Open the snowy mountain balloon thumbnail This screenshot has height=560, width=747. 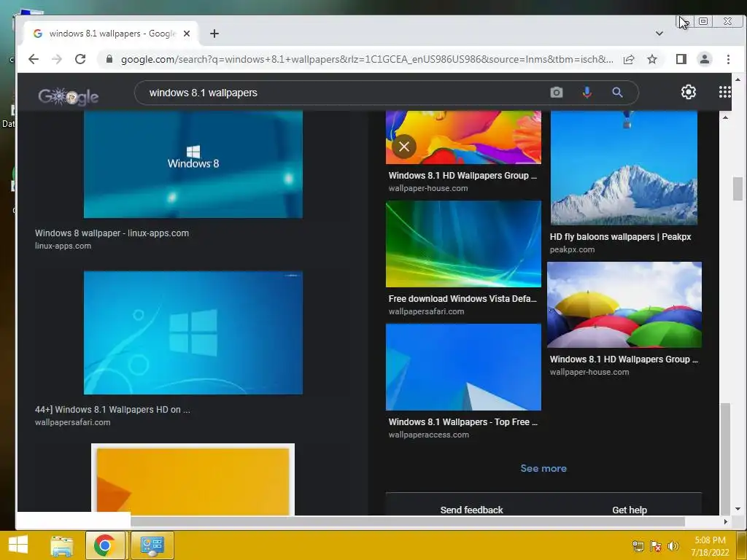pyautogui.click(x=624, y=168)
